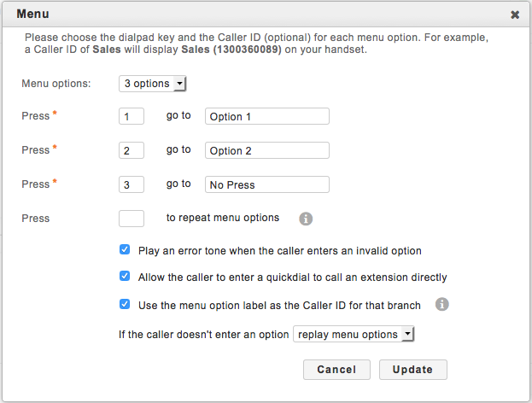Click the dialpad key field containing 2

coord(131,150)
